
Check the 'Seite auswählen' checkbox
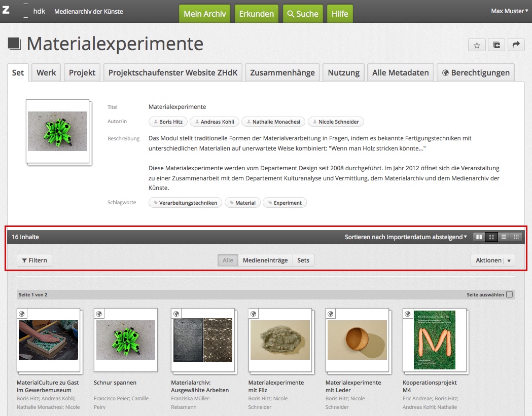coord(509,294)
